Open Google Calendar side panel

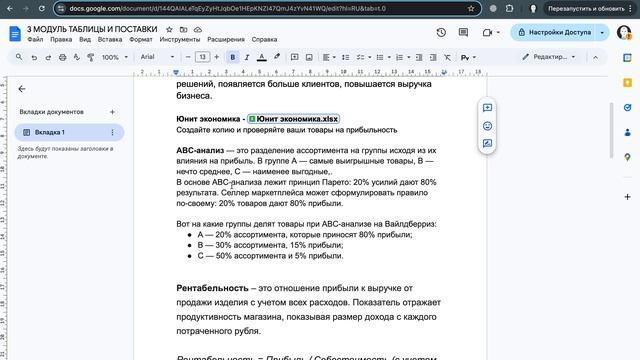tap(627, 58)
